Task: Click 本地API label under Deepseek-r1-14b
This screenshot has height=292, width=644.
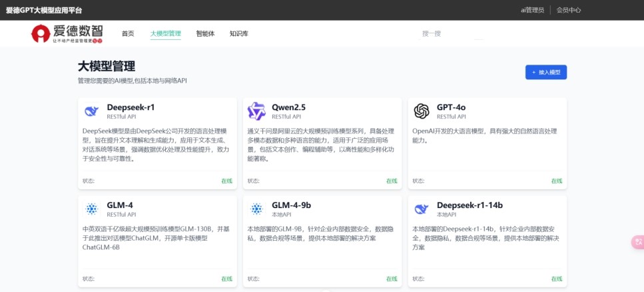Action: click(x=446, y=215)
